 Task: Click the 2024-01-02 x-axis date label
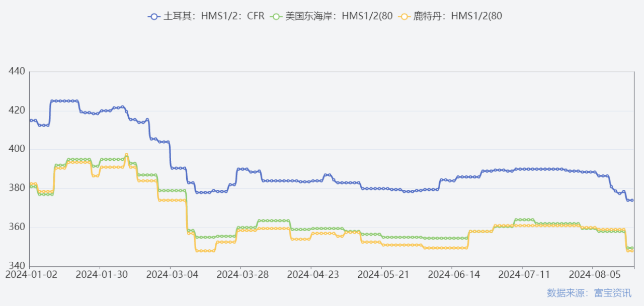click(31, 275)
